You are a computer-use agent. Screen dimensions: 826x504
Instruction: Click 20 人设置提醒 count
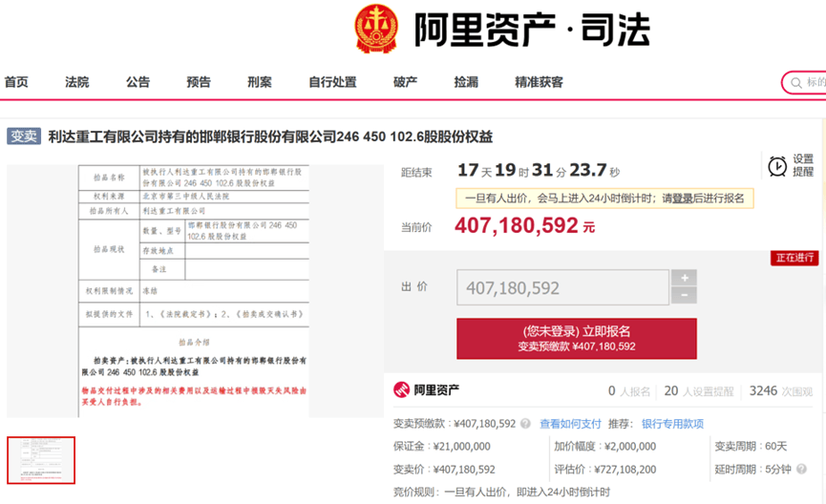tap(698, 390)
